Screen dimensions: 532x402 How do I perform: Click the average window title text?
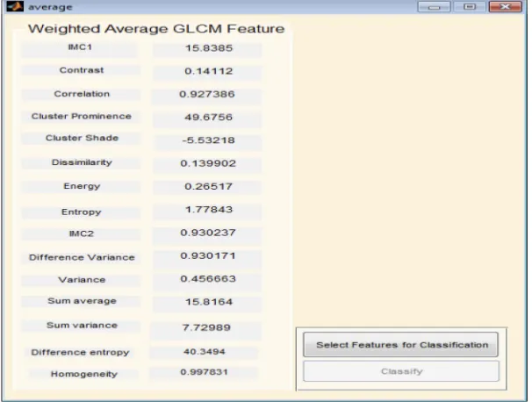[x=50, y=7]
